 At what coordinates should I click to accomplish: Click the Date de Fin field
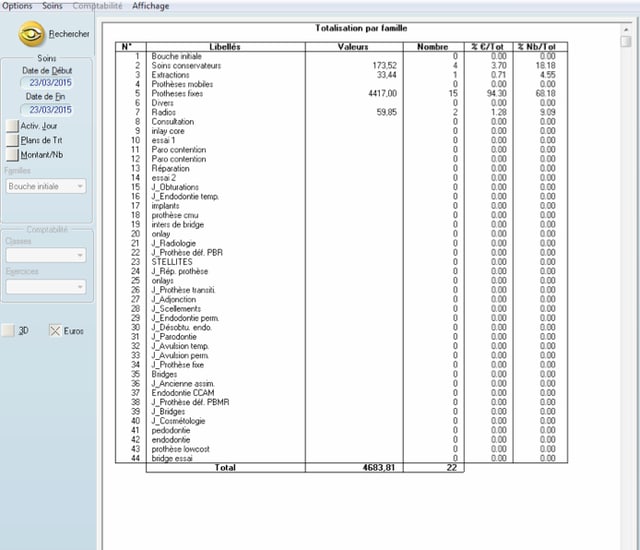click(47, 110)
